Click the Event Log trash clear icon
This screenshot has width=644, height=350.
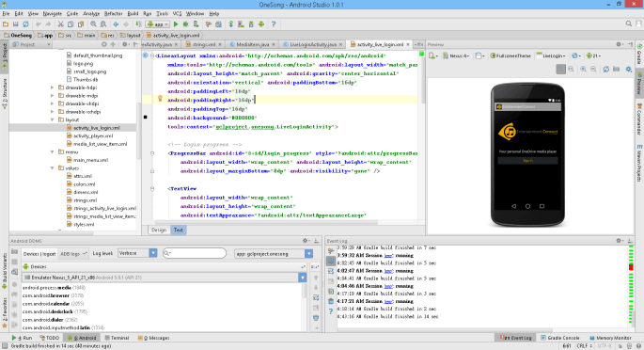331,301
